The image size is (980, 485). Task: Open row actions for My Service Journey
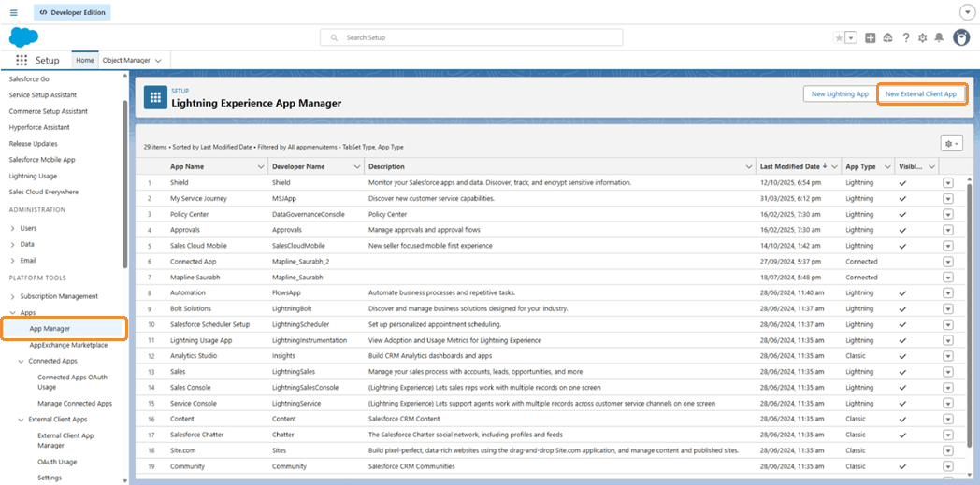(947, 198)
